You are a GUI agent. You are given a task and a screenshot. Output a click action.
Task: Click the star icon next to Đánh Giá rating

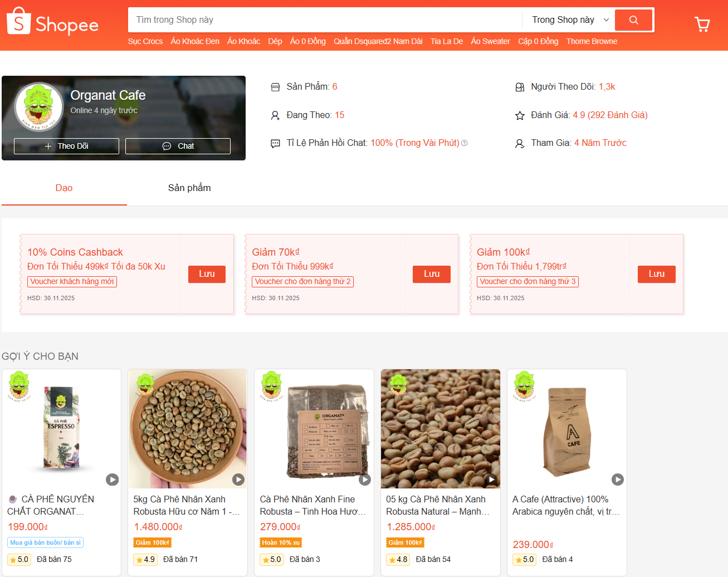(x=520, y=115)
